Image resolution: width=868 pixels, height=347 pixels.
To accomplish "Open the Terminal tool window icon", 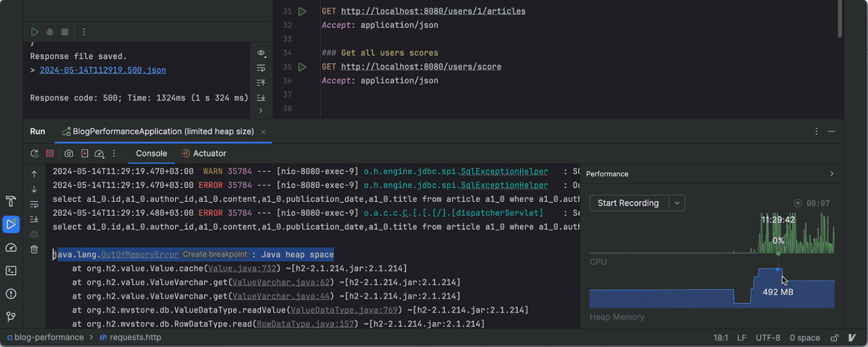I will (x=11, y=271).
